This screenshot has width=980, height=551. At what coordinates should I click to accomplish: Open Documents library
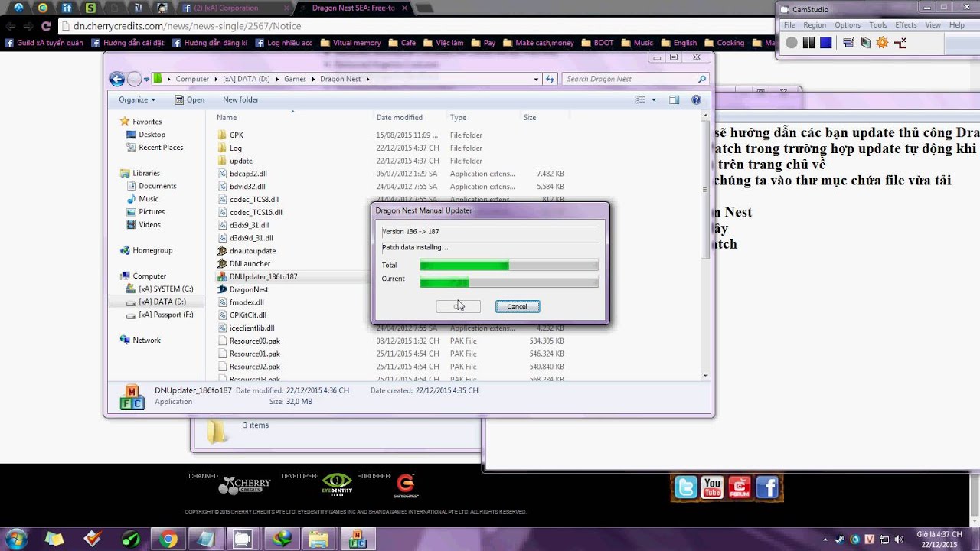point(157,186)
